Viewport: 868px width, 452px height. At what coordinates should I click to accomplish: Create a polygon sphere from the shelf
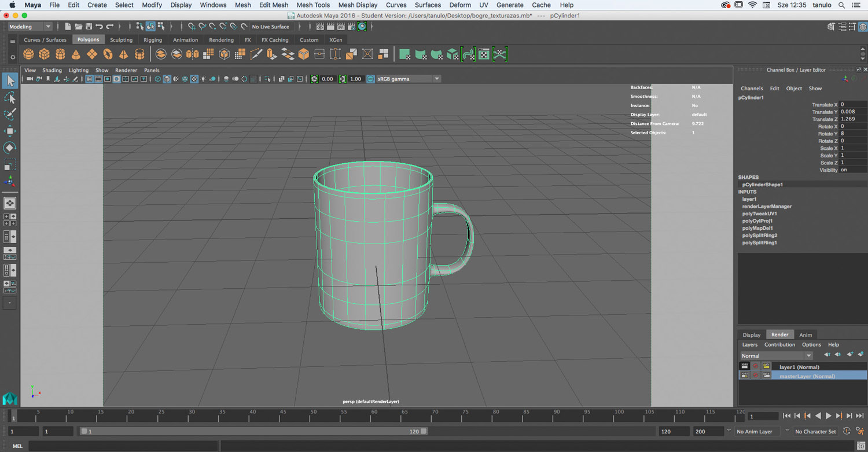[x=28, y=54]
